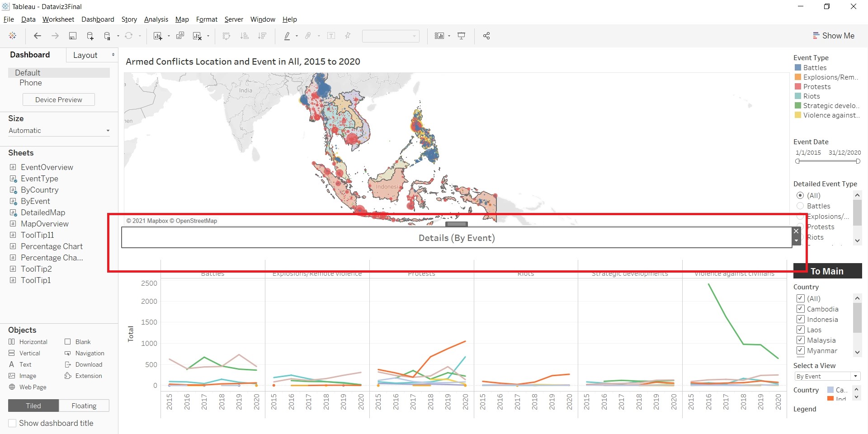The height and width of the screenshot is (434, 868).
Task: Click the New Data Source icon
Action: 90,36
